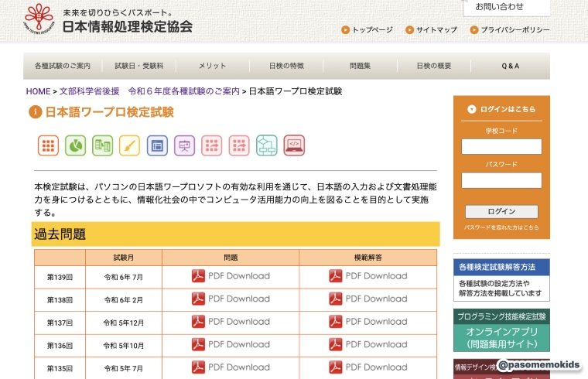The width and height of the screenshot is (588, 379).
Task: Click the blue window layout icon
Action: (x=157, y=145)
